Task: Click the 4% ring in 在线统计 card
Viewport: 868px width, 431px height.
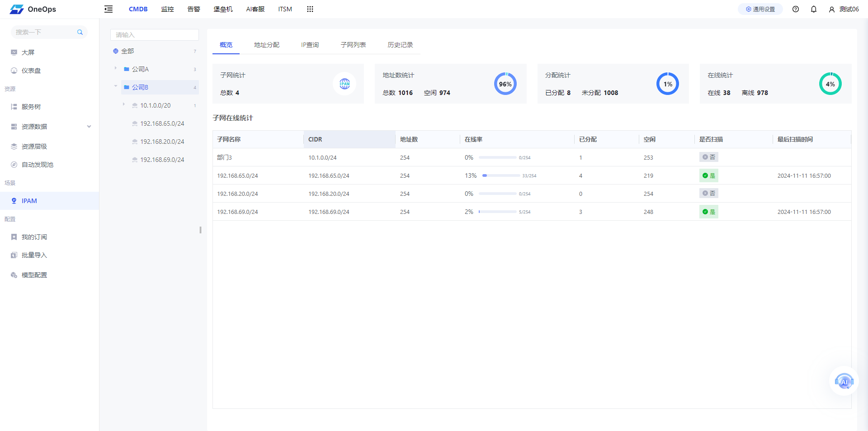Action: tap(830, 84)
